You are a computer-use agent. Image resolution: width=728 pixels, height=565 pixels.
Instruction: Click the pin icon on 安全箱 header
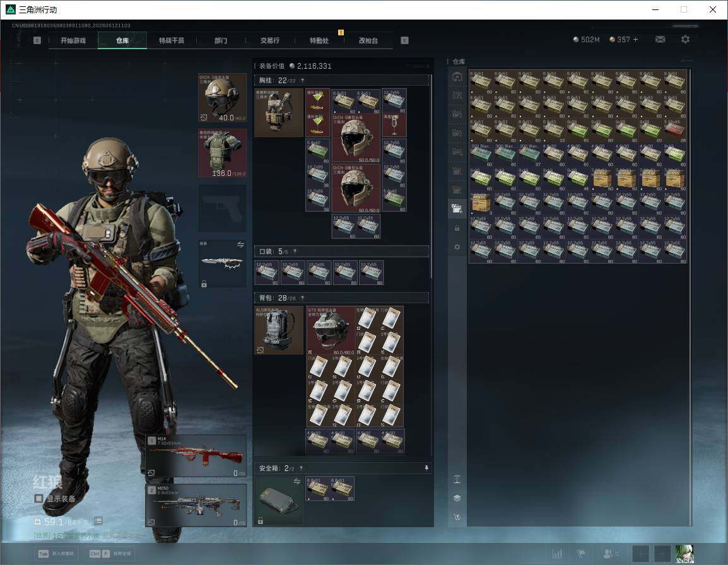pyautogui.click(x=426, y=468)
